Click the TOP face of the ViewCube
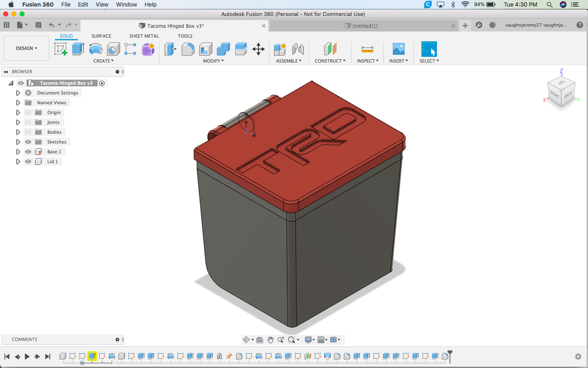This screenshot has width=588, height=368. click(x=562, y=82)
